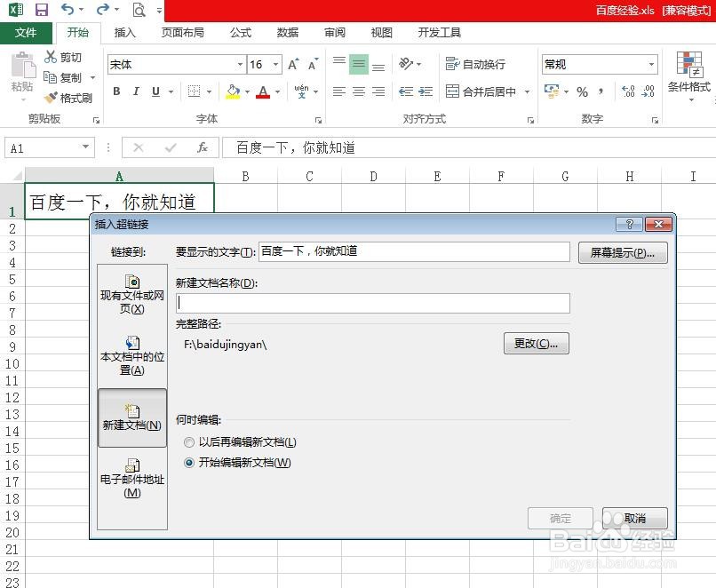The height and width of the screenshot is (588, 716).
Task: Choose start editing new document now (开始编辑新文档)
Action: click(237, 463)
